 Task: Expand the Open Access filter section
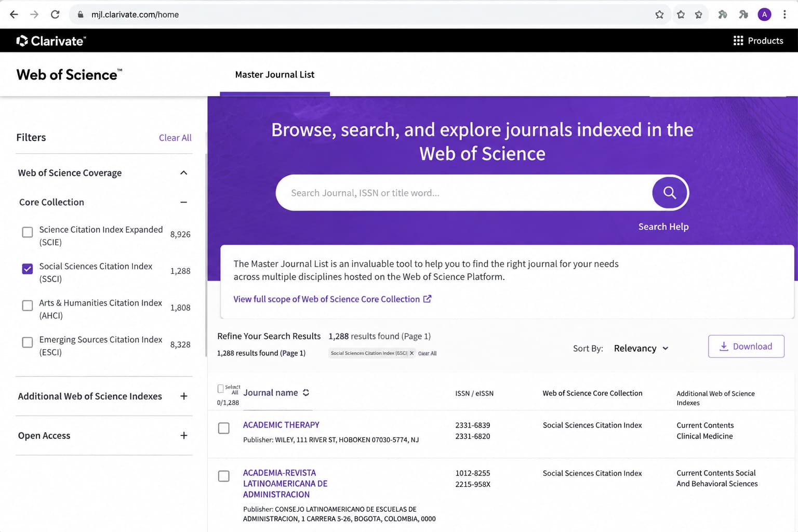tap(183, 435)
